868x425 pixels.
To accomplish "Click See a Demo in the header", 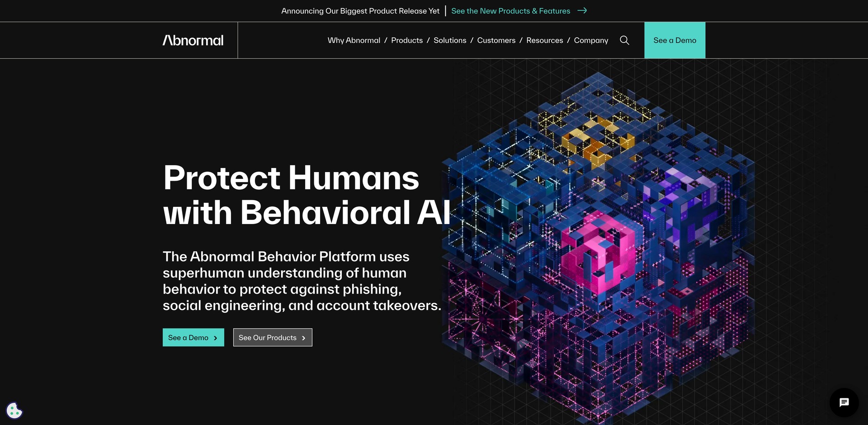I will (x=675, y=40).
